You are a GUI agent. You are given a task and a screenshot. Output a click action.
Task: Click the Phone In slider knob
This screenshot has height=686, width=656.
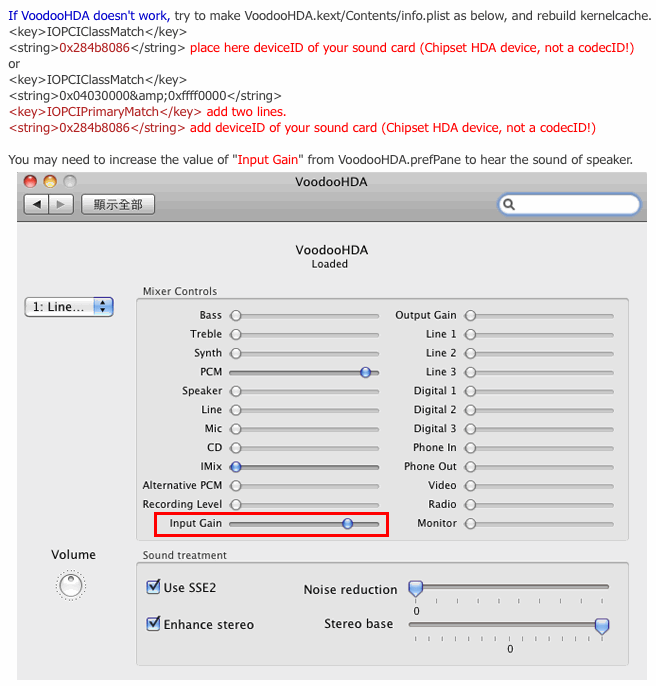point(470,448)
